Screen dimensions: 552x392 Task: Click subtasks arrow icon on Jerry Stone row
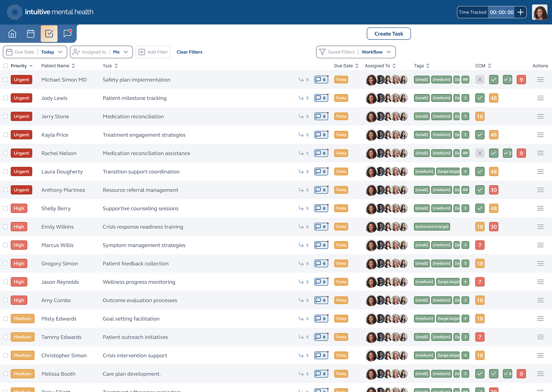pos(301,116)
